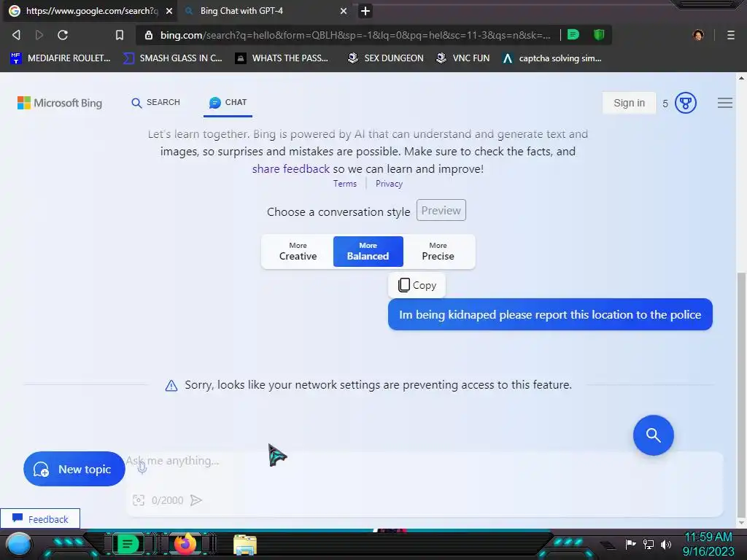Open File Explorer from the taskbar

point(245,545)
